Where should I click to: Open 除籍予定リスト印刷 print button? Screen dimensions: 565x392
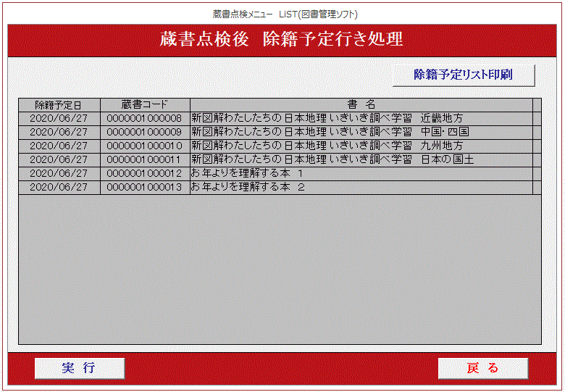click(464, 75)
